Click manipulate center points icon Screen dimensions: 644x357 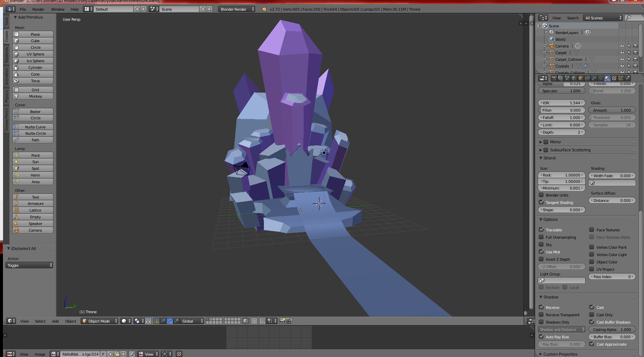click(x=148, y=321)
